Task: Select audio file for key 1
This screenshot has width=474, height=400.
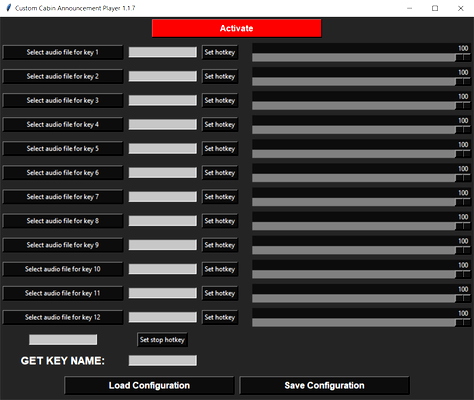Action: pyautogui.click(x=63, y=52)
